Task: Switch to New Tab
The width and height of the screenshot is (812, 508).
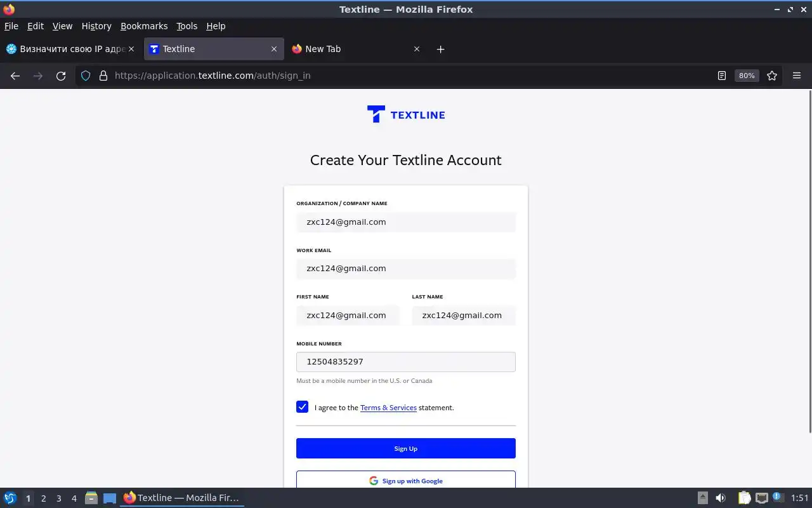Action: (356, 49)
